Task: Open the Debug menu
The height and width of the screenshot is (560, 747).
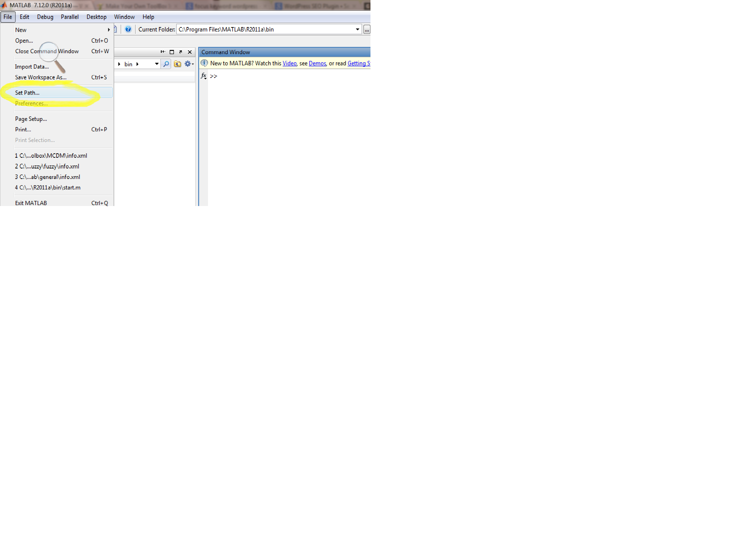Action: point(45,17)
